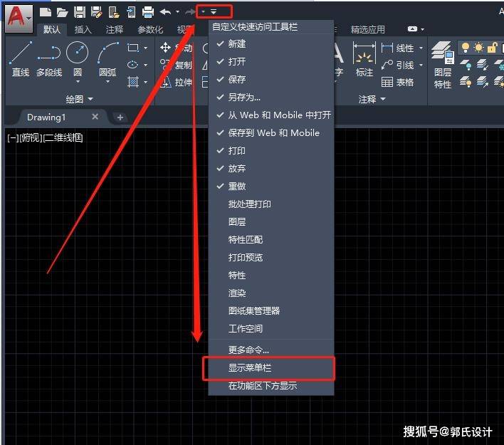Uncheck 保存到 Web 和 Mobile entry
This screenshot has height=445, width=504.
pyautogui.click(x=271, y=133)
